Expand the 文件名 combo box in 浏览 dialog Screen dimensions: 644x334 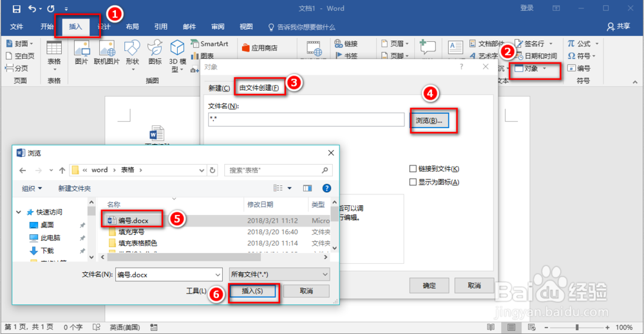tap(217, 275)
